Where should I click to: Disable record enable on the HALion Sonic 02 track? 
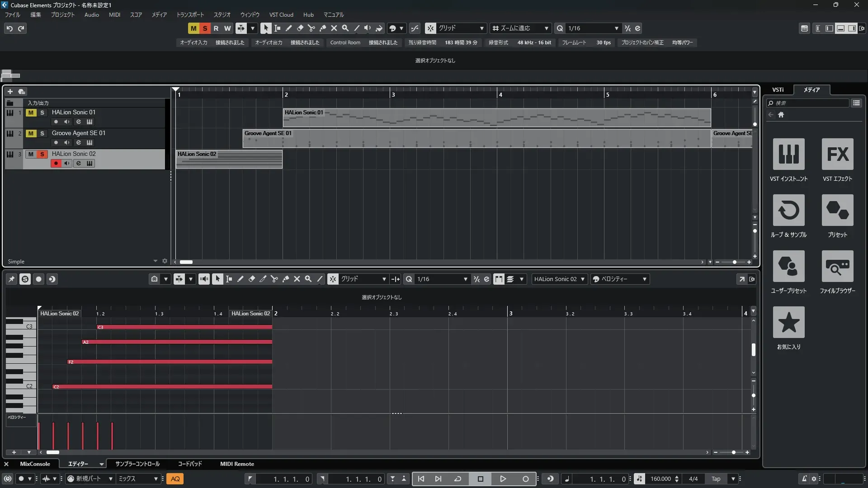pyautogui.click(x=56, y=164)
